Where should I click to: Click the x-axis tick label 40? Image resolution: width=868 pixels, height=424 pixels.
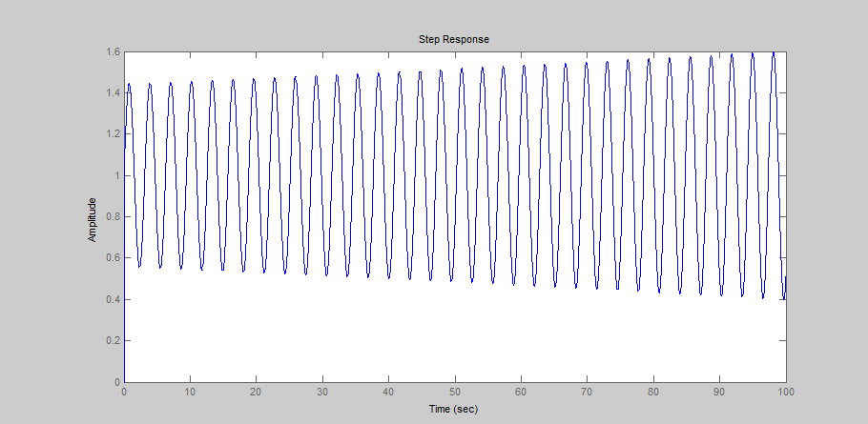tap(389, 392)
